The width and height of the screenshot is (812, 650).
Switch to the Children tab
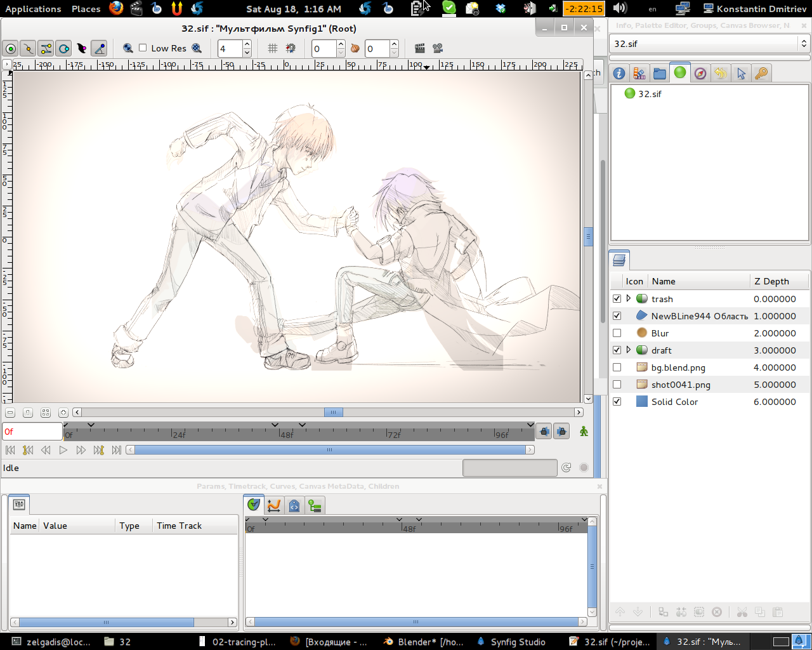[315, 505]
